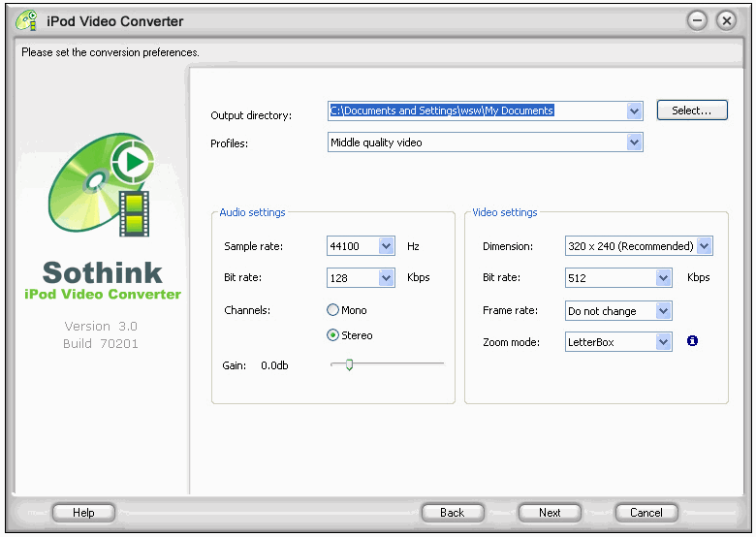Expand the Profiles dropdown list
756x537 pixels.
click(x=634, y=142)
